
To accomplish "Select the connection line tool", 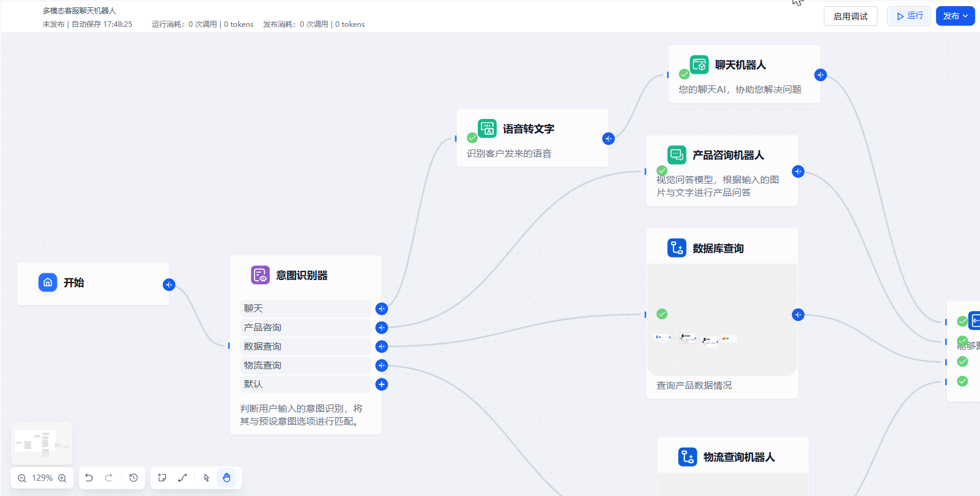I will click(x=182, y=478).
